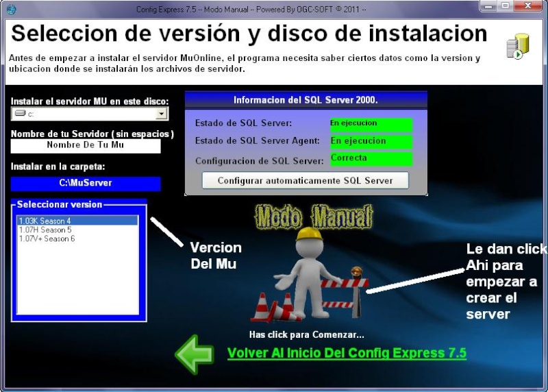Viewport: 548px width, 392px height.
Task: Minimize the Config Express window
Action: [488, 6]
